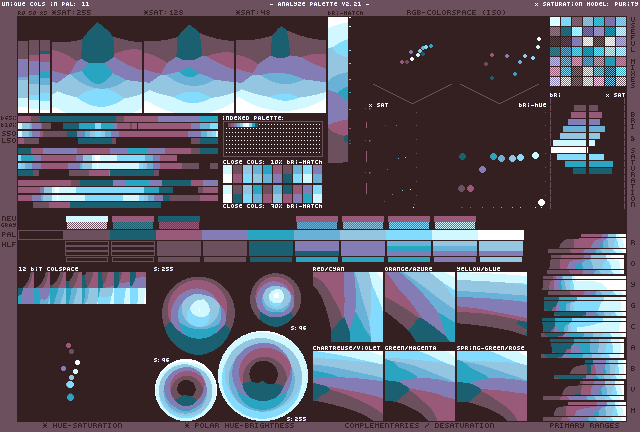Click the 'HLF' row label
Screen dimensions: 640x432
(9, 245)
